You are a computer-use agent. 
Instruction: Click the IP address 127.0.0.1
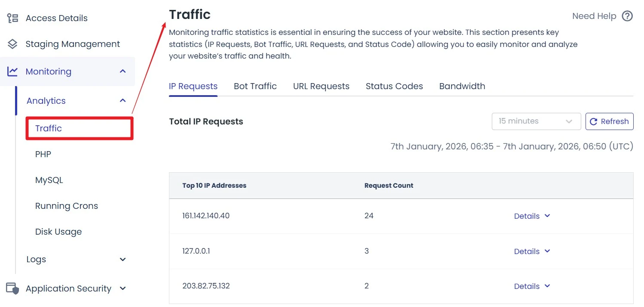[196, 251]
